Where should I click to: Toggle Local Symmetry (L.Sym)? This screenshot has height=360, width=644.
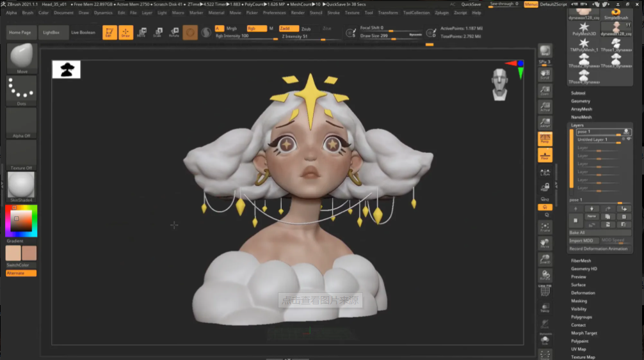(x=545, y=172)
